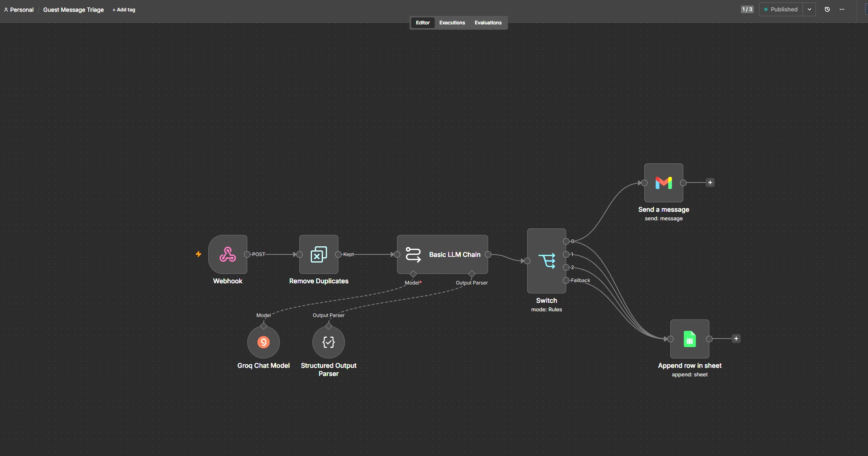Add node after Send a message
868x456 pixels.
(x=710, y=182)
